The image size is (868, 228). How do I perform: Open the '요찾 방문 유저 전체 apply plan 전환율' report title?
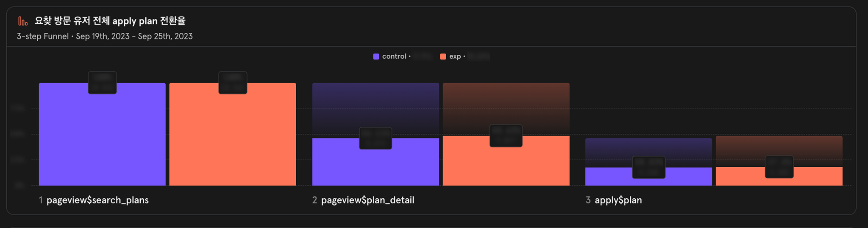110,21
